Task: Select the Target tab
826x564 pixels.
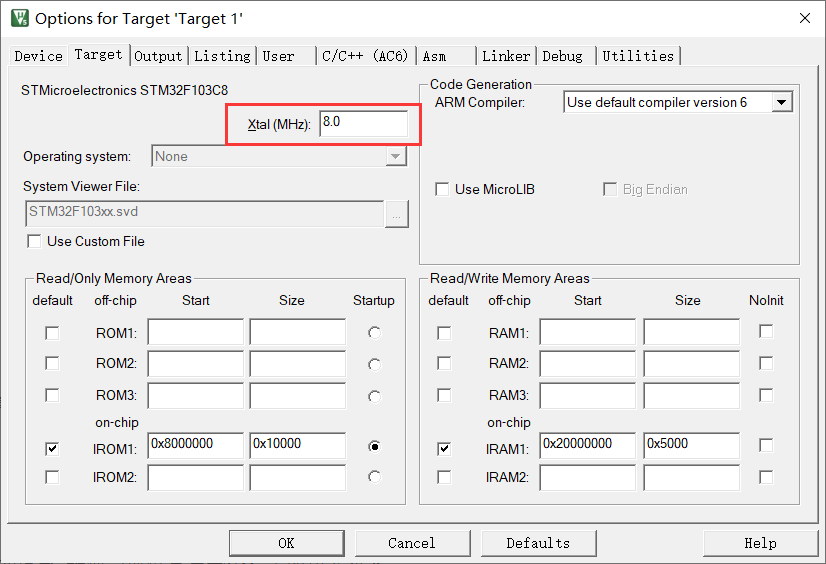Action: (99, 54)
